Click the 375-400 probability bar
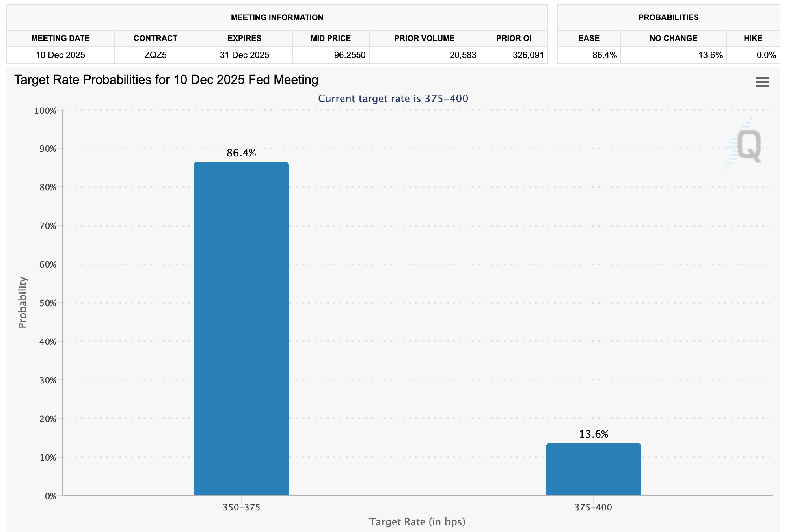This screenshot has width=797, height=532. point(593,469)
